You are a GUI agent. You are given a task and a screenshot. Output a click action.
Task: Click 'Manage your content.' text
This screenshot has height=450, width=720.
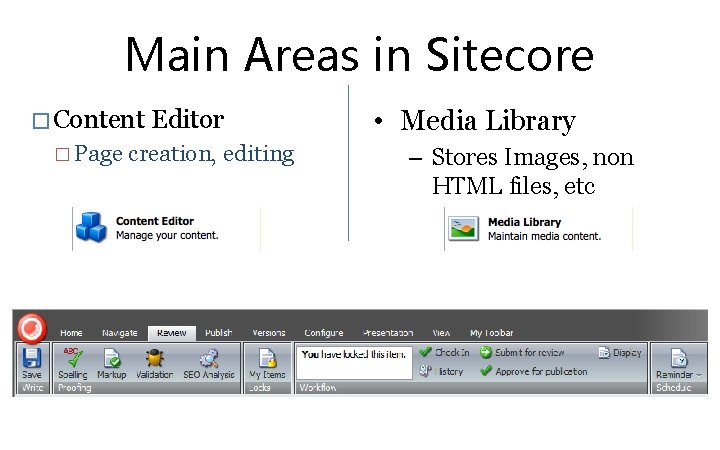167,235
